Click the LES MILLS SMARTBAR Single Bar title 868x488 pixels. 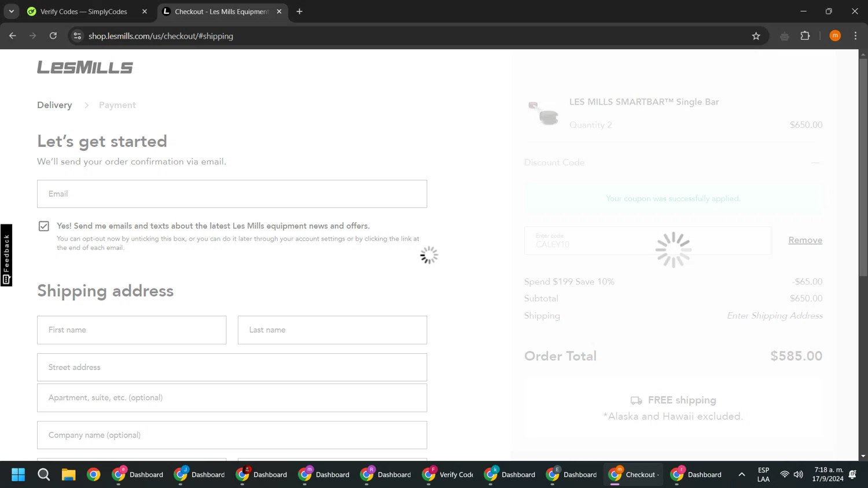644,102
